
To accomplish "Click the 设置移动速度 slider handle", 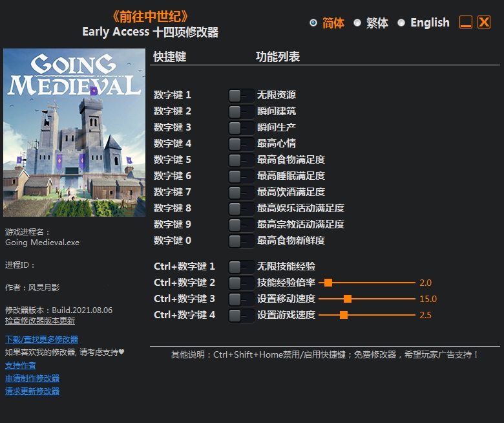I will point(348,299).
